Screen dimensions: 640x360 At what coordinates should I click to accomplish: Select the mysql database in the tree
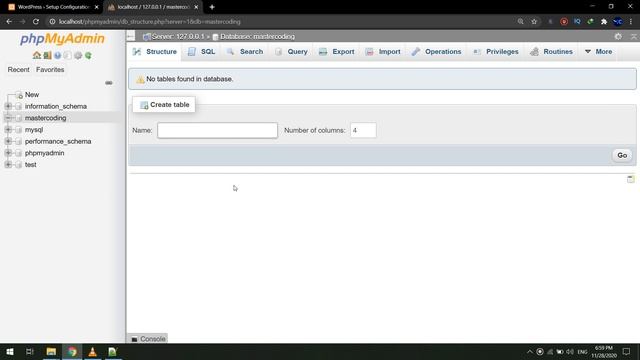tap(34, 130)
